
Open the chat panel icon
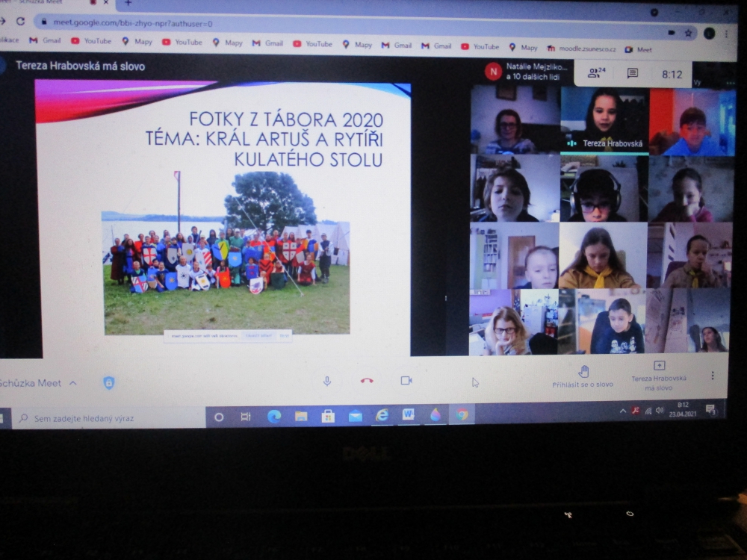[x=632, y=73]
